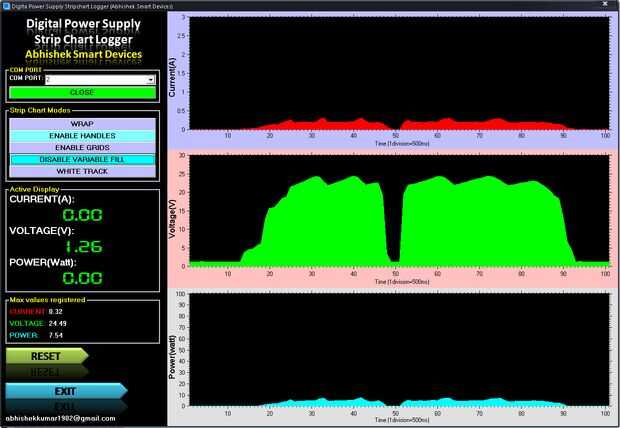This screenshot has height=428, width=620.
Task: Toggle DISABLE VARIABLE FILL mode
Action: coord(82,159)
